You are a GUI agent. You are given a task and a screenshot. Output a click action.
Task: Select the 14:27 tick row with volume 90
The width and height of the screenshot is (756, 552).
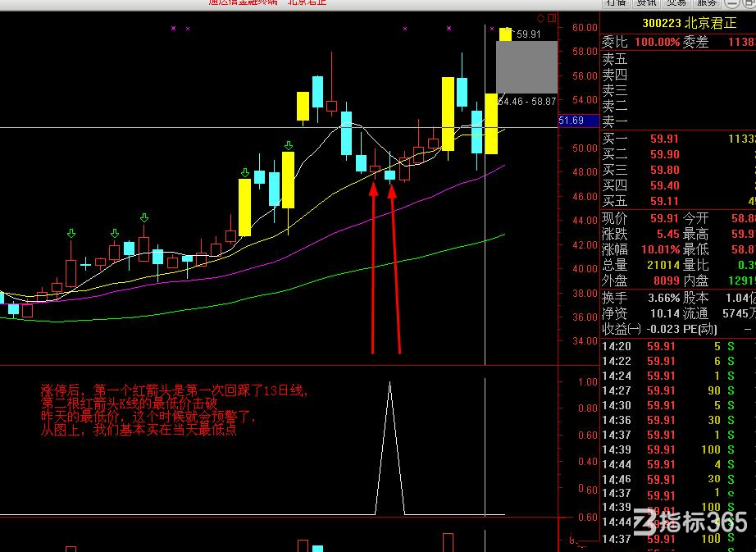tap(678, 390)
